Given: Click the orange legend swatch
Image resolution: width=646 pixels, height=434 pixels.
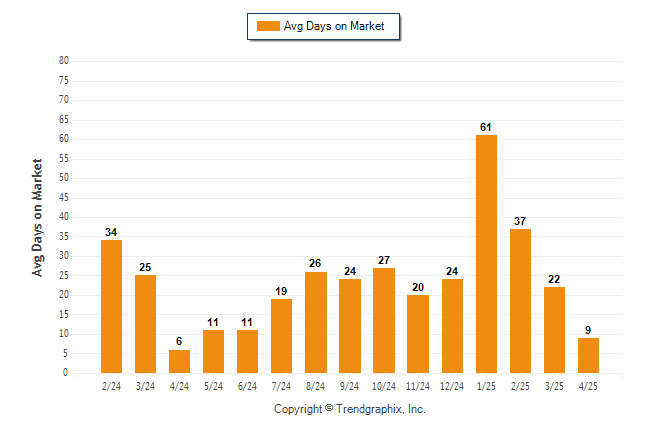Looking at the screenshot, I should coord(268,26).
